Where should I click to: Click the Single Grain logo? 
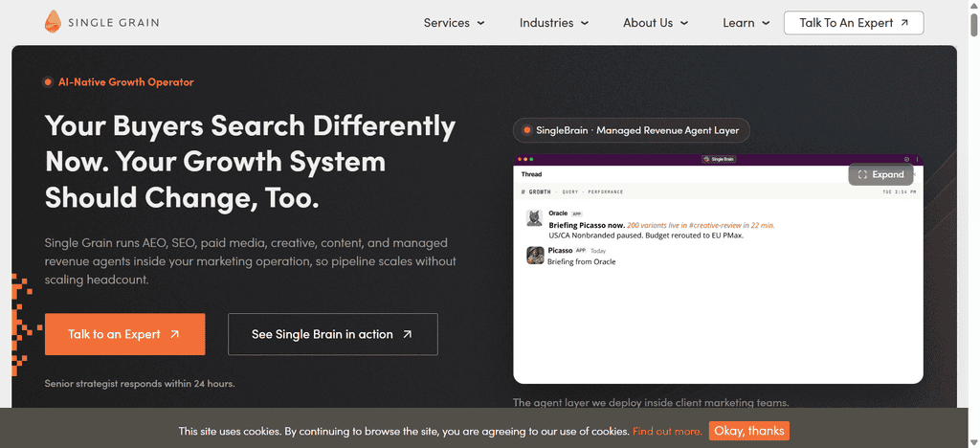[x=101, y=22]
